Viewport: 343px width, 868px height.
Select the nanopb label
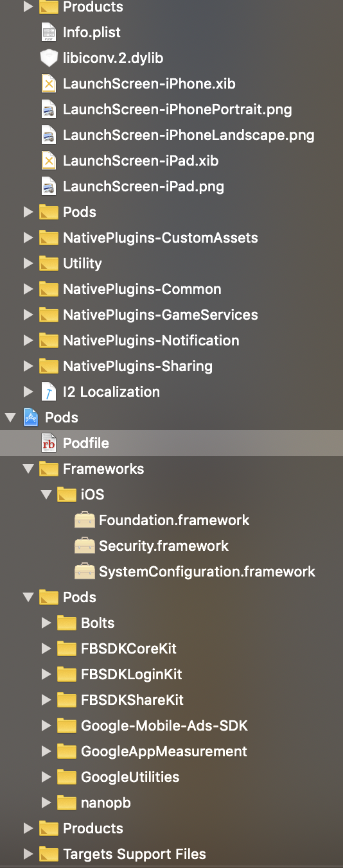106,803
